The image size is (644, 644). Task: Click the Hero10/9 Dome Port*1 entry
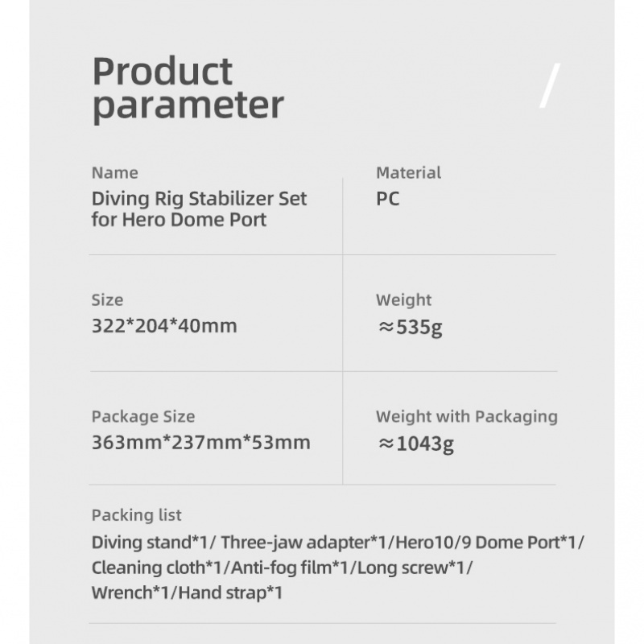(x=478, y=542)
